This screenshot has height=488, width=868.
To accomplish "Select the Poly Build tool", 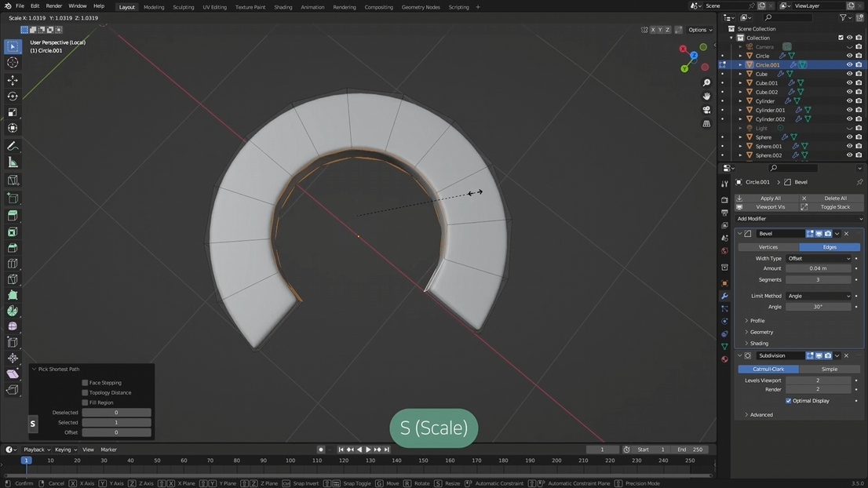I will [x=13, y=296].
